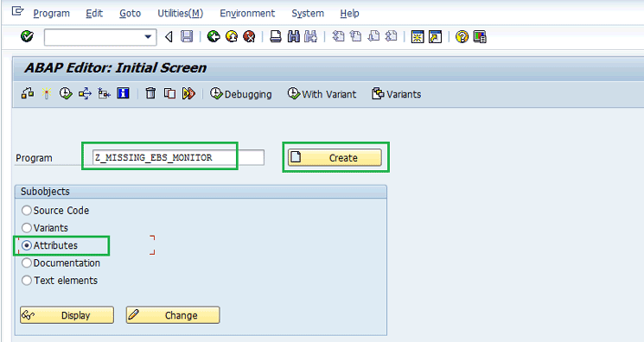Screen dimensions: 644x342
Task: Click the Delete trash can icon
Action: (x=150, y=93)
